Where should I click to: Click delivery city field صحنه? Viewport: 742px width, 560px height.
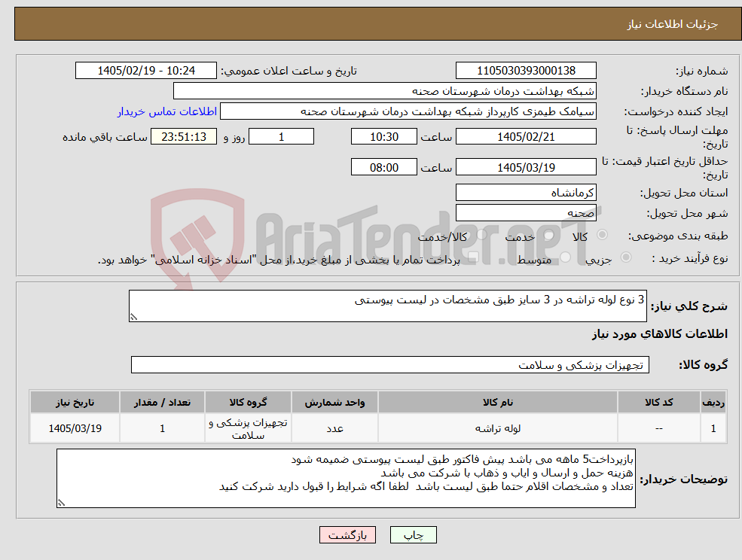(526, 213)
